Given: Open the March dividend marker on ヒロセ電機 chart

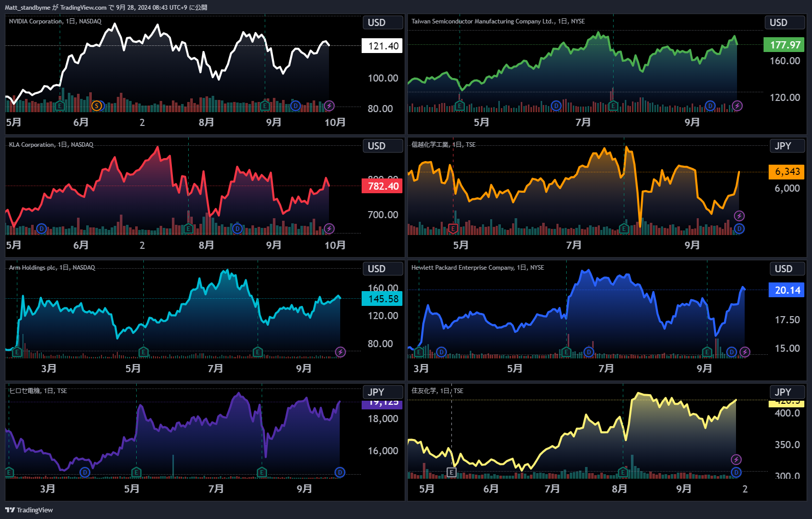Looking at the screenshot, I should 85,473.
